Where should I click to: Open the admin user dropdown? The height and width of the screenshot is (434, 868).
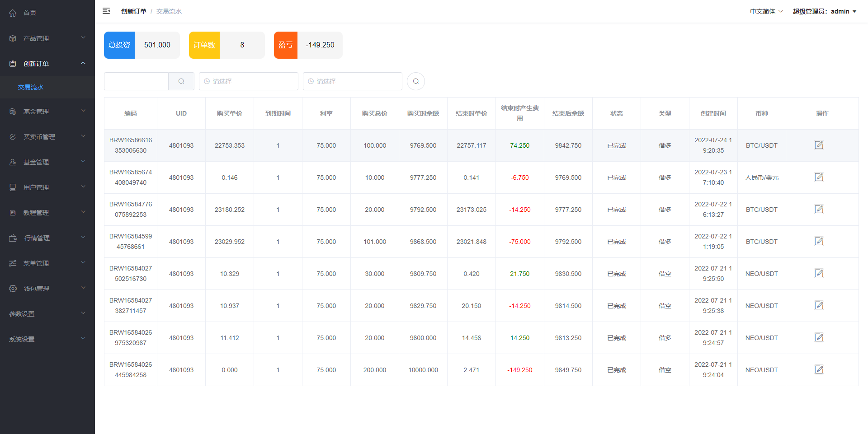pyautogui.click(x=825, y=11)
